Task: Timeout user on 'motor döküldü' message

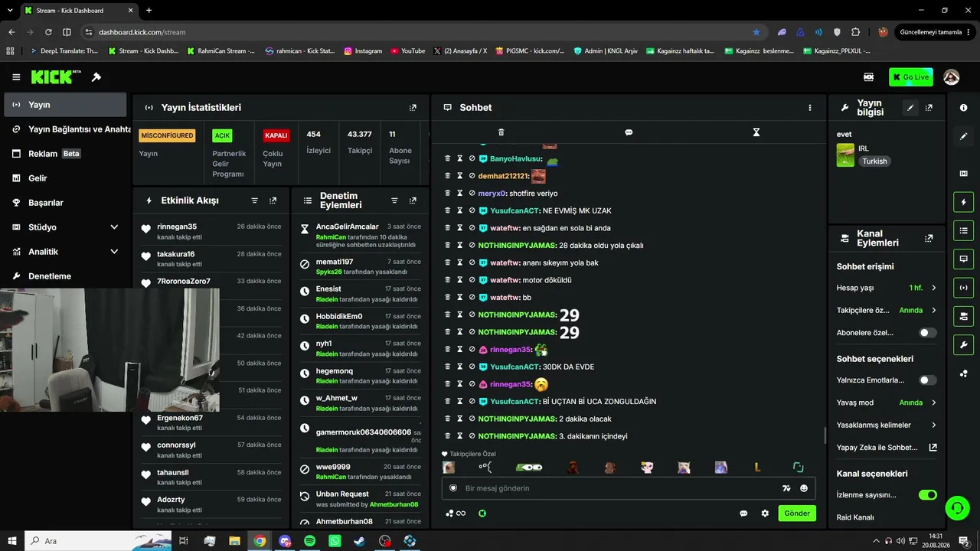Action: pos(460,280)
